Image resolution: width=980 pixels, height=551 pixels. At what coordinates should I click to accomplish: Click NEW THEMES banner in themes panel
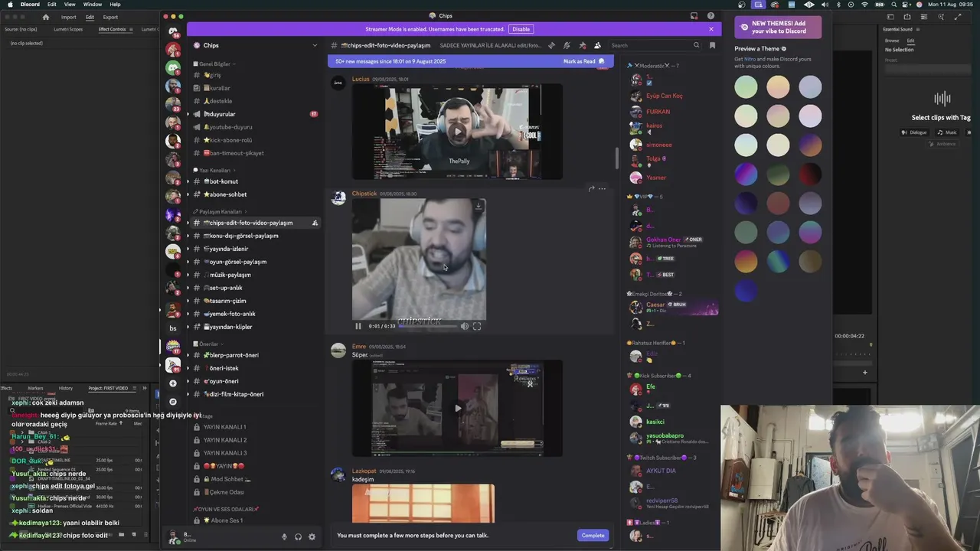(x=778, y=28)
